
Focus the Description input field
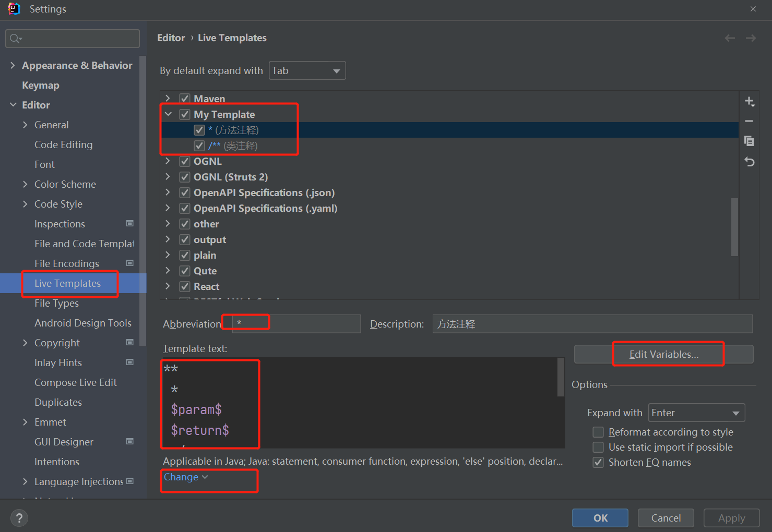592,324
